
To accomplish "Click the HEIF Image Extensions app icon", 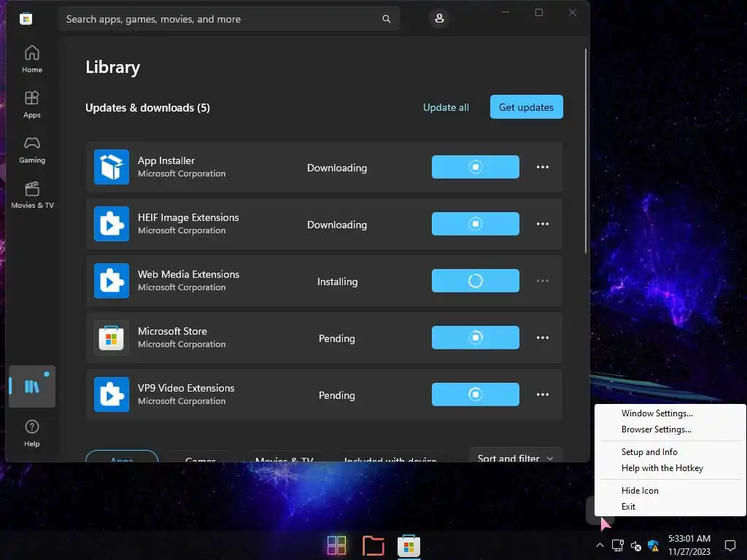I will pos(112,224).
